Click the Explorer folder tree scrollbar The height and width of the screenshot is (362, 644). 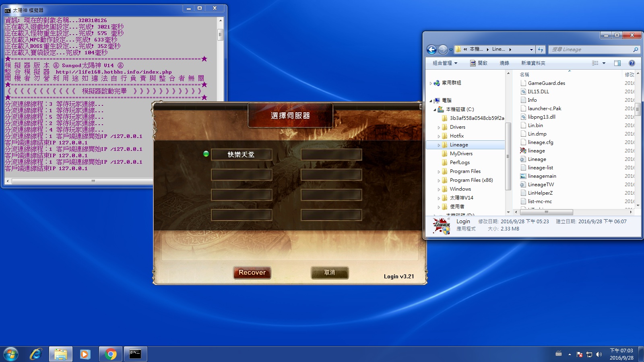click(x=508, y=156)
